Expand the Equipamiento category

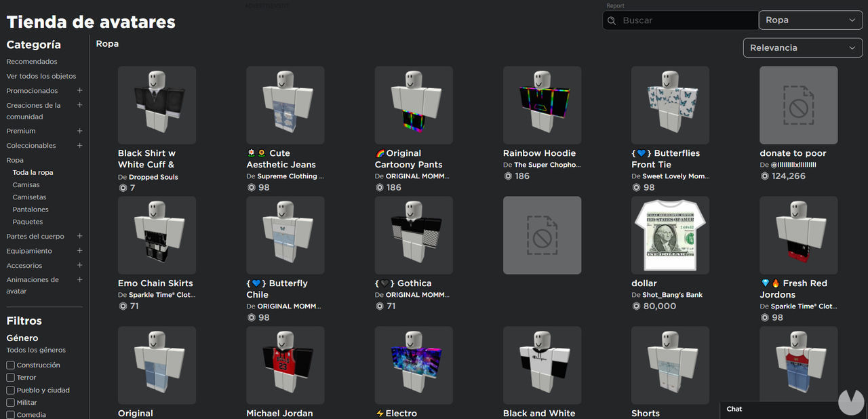click(x=79, y=251)
